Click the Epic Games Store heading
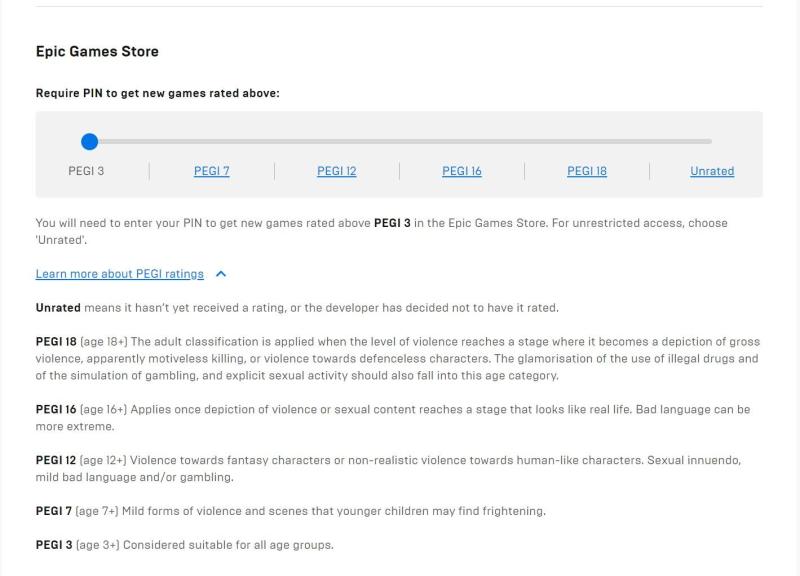Image resolution: width=800 pixels, height=576 pixels. [x=97, y=51]
